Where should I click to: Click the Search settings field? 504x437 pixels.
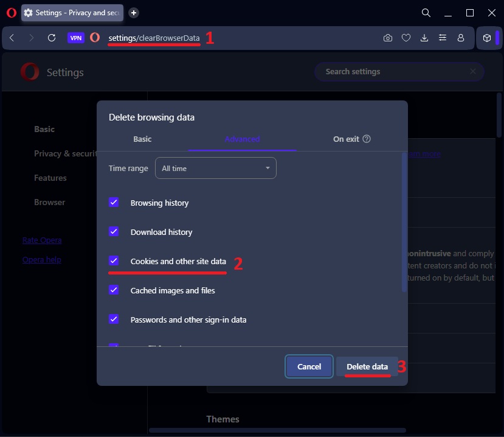[x=395, y=72]
